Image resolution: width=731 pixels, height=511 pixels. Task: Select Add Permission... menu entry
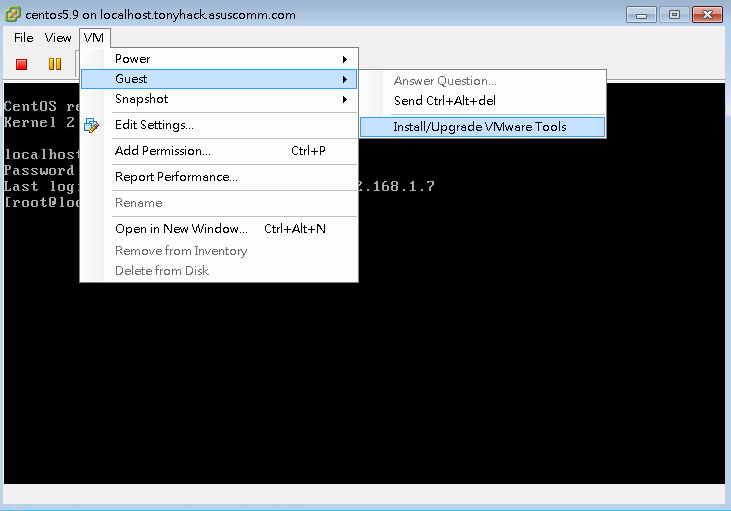click(x=219, y=151)
